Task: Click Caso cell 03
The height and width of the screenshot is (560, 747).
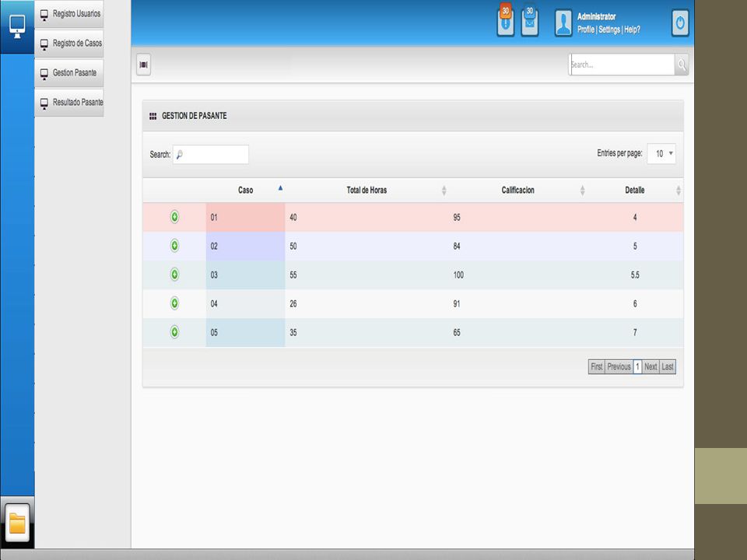Action: (x=245, y=275)
